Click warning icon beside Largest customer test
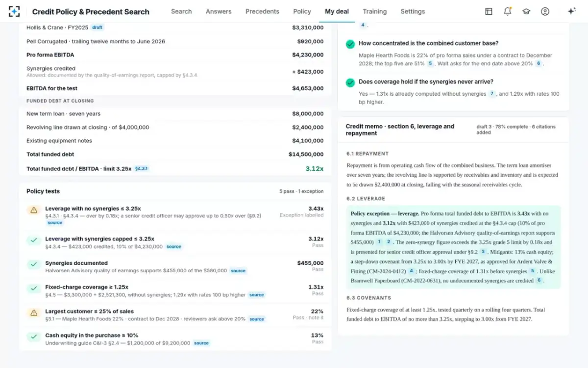Viewport: 588px width, 368px height. (x=34, y=313)
